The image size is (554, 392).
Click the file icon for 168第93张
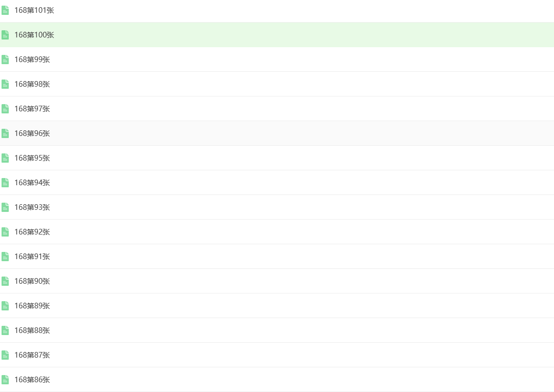[5, 207]
